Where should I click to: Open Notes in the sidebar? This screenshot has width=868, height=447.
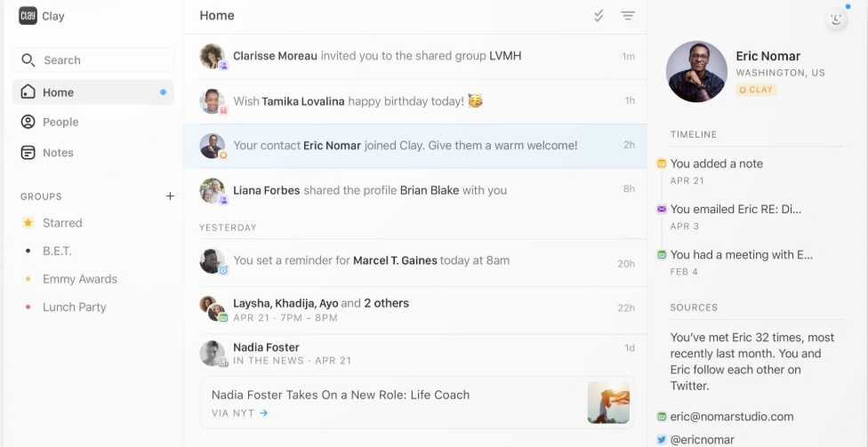click(58, 153)
